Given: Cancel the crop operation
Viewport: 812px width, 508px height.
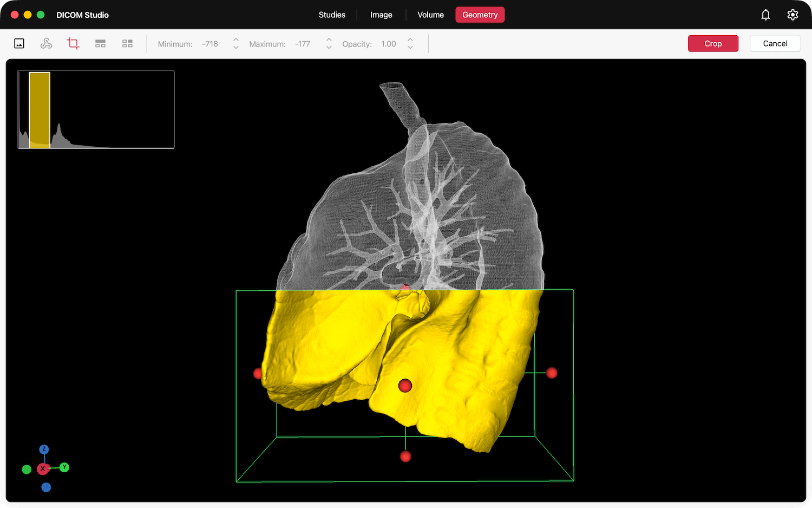Looking at the screenshot, I should coord(775,43).
